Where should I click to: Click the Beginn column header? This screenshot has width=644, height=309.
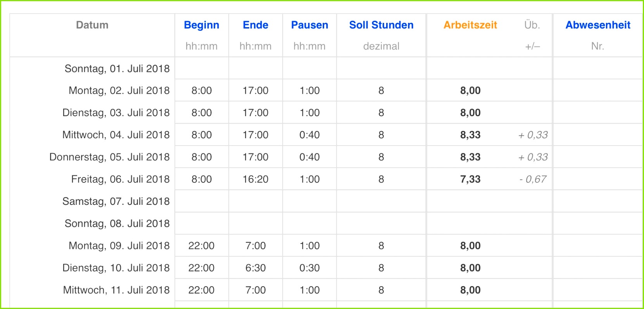point(201,25)
